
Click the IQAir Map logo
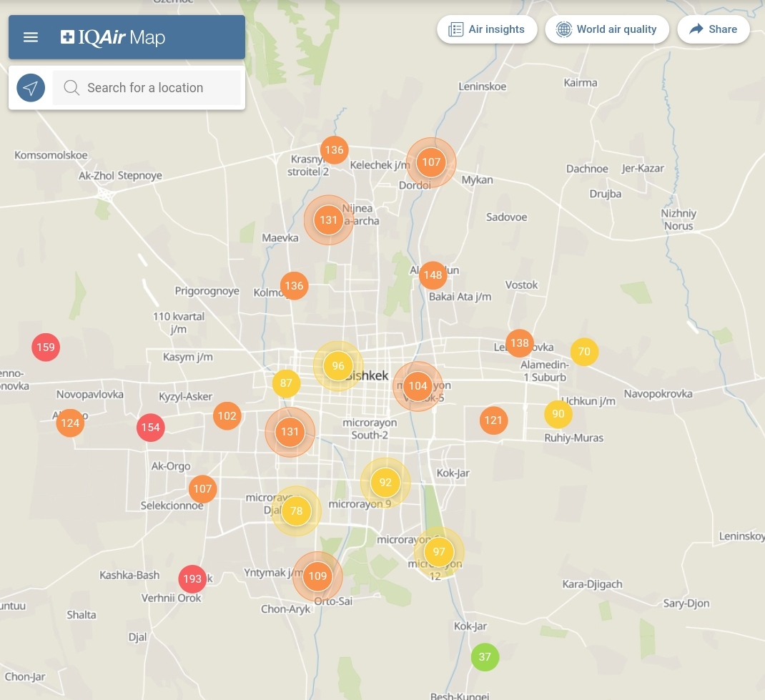tap(113, 37)
